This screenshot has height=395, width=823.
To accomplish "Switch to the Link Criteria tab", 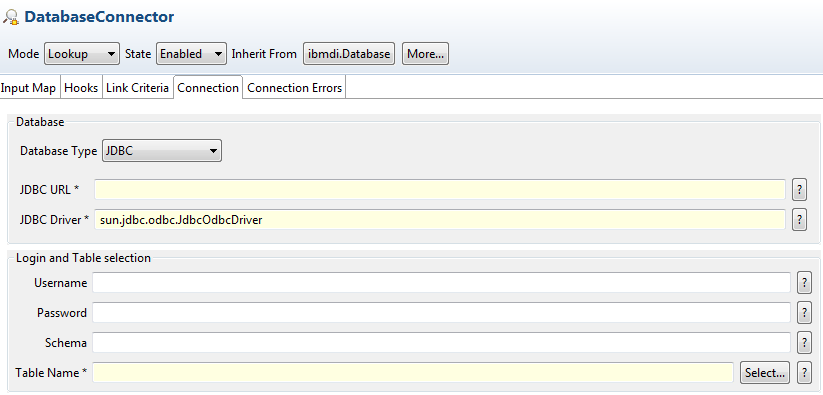I will pyautogui.click(x=138, y=88).
